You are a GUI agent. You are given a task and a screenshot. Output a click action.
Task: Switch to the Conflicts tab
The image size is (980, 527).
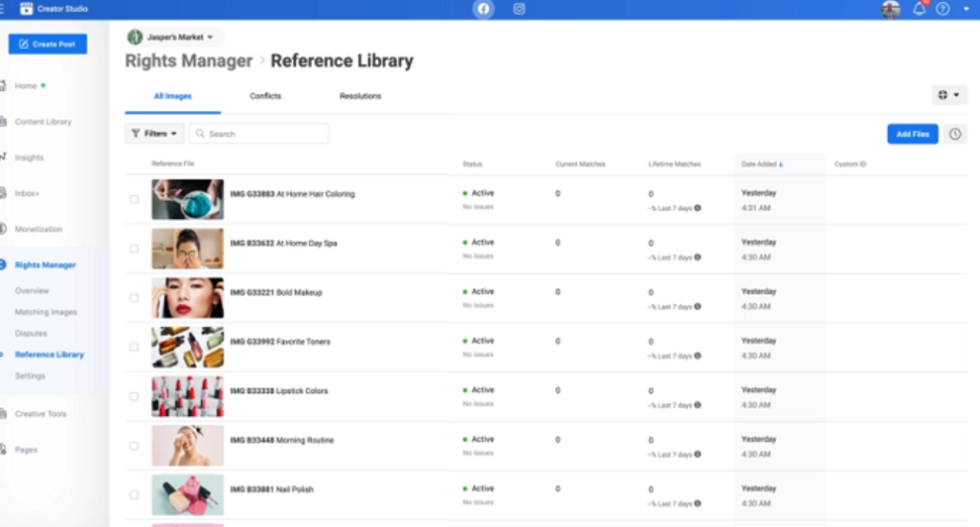pyautogui.click(x=265, y=97)
